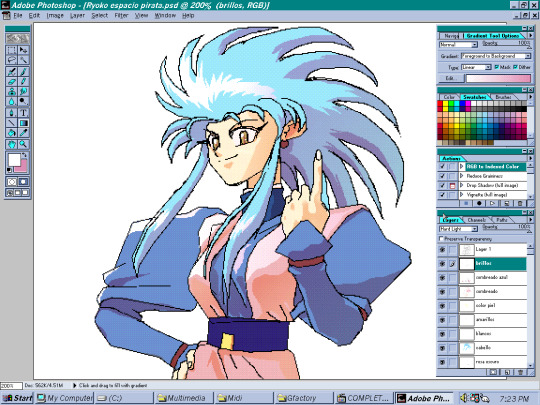This screenshot has height=405, width=540.
Task: Switch to the Multimedia folder taskbar button
Action: click(183, 398)
